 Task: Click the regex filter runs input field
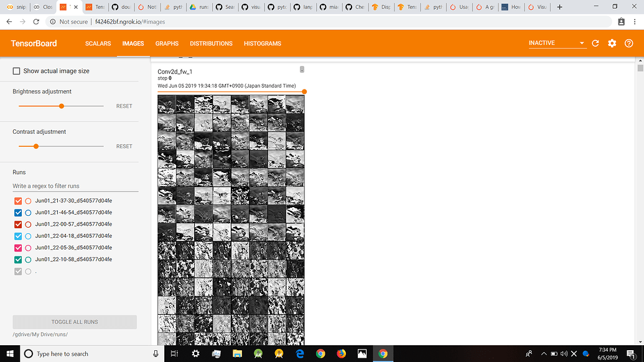point(75,186)
